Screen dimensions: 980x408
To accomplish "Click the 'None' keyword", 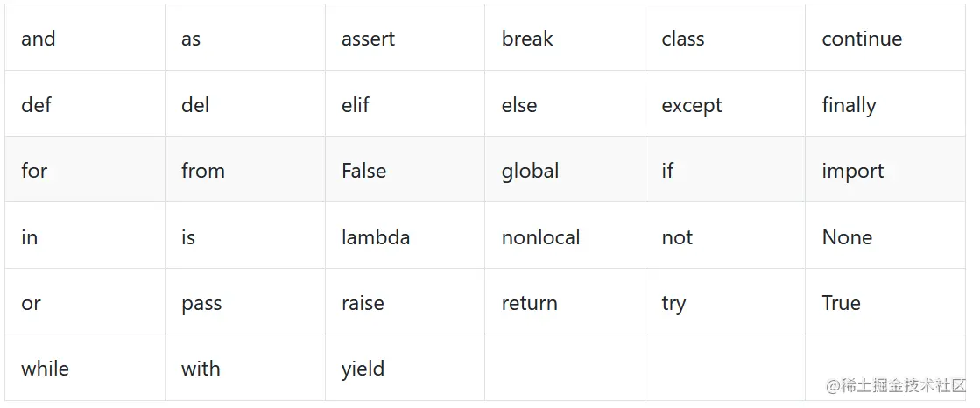I will [x=847, y=236].
